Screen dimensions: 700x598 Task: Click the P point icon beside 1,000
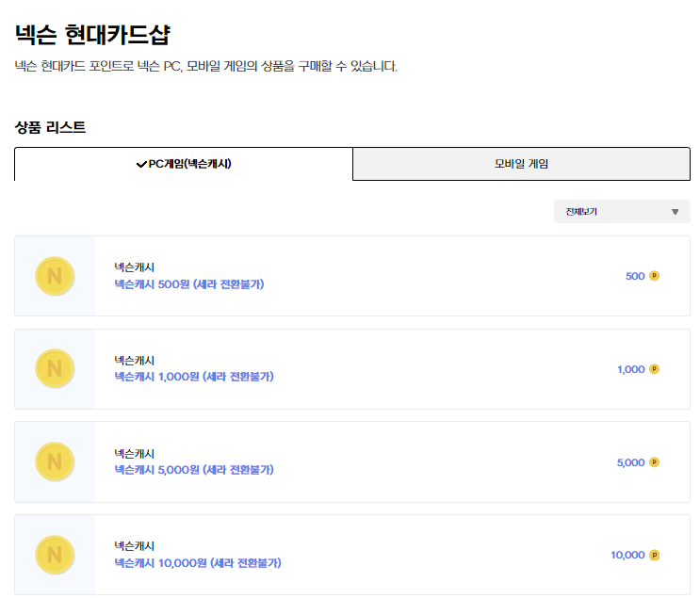point(654,369)
